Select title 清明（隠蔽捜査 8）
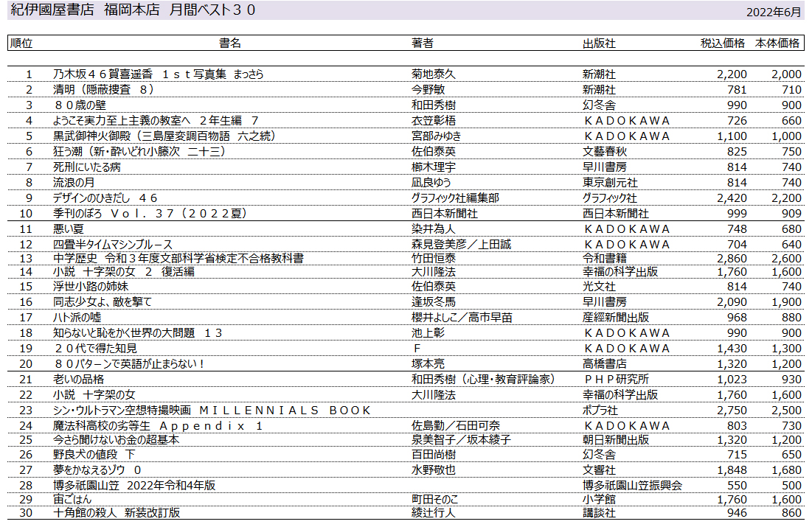The image size is (812, 527). click(x=103, y=90)
